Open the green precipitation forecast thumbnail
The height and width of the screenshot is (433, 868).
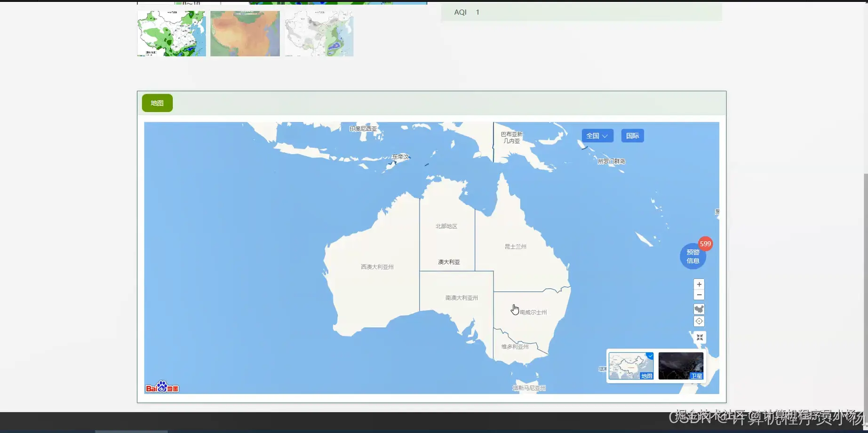click(171, 33)
